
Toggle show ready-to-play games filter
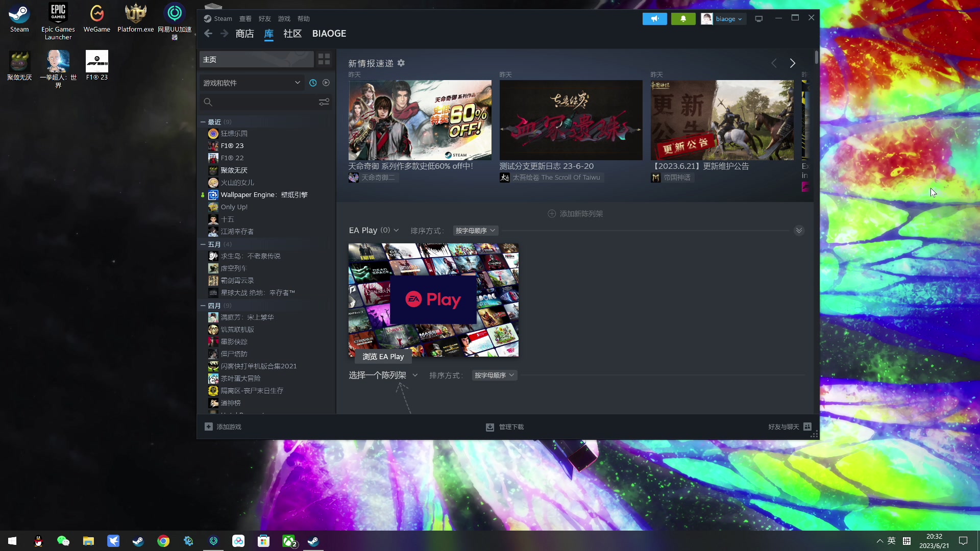coord(326,83)
